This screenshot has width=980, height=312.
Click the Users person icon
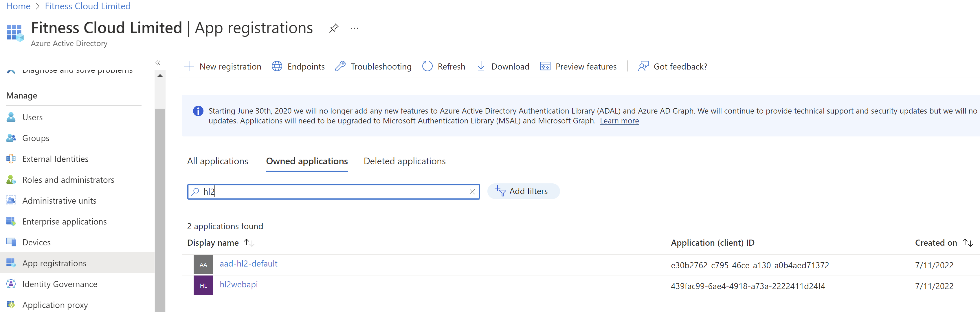click(11, 117)
